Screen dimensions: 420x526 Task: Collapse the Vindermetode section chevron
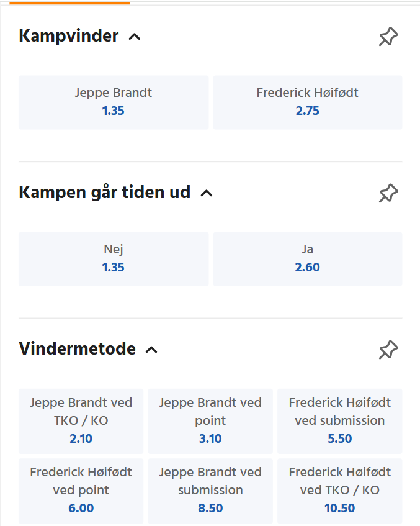coord(151,350)
